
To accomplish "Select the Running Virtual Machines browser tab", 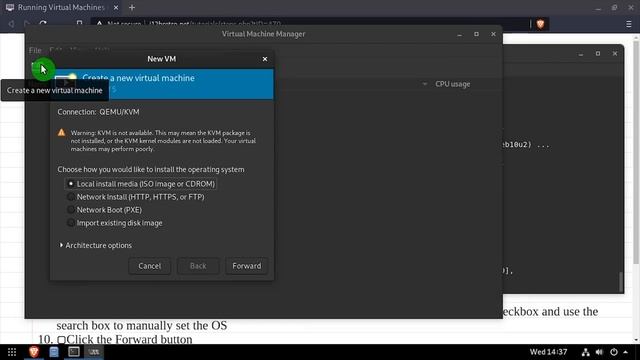I will (x=61, y=7).
